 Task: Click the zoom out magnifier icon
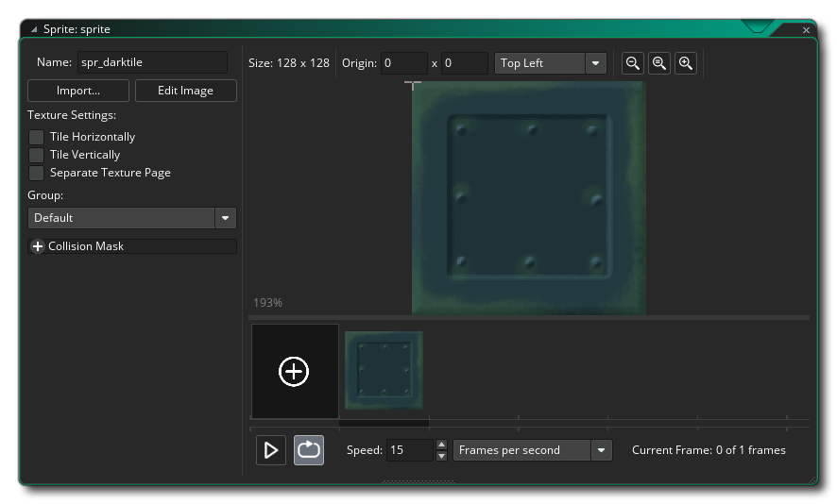click(x=633, y=63)
